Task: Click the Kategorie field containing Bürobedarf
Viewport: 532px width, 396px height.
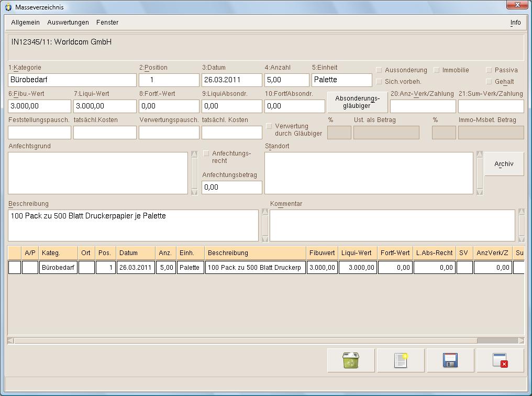Action: 72,80
